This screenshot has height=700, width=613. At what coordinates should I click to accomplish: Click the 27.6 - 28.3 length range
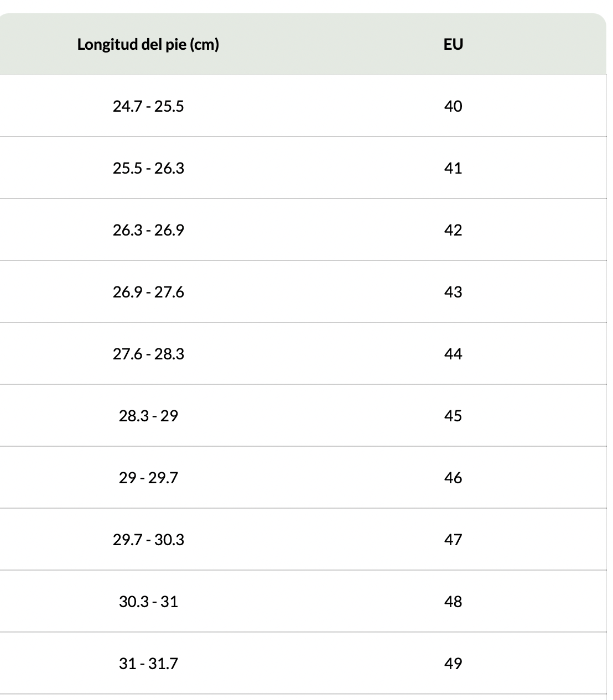pyautogui.click(x=148, y=354)
